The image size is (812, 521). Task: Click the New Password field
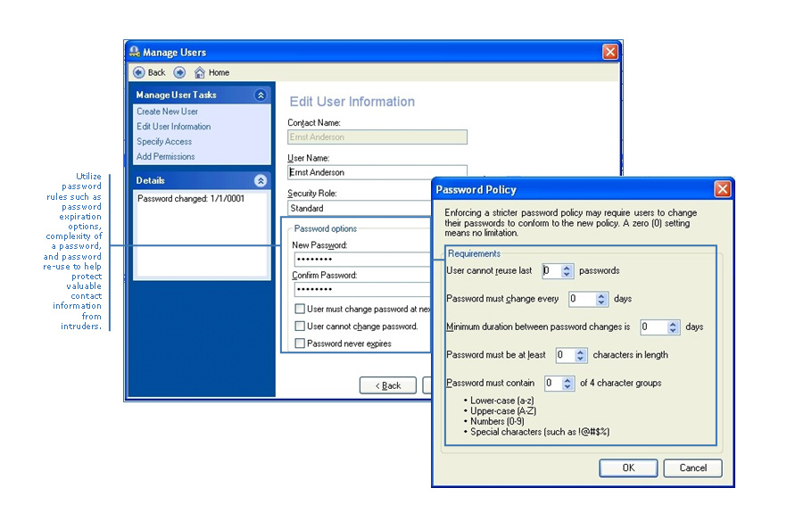pyautogui.click(x=362, y=260)
